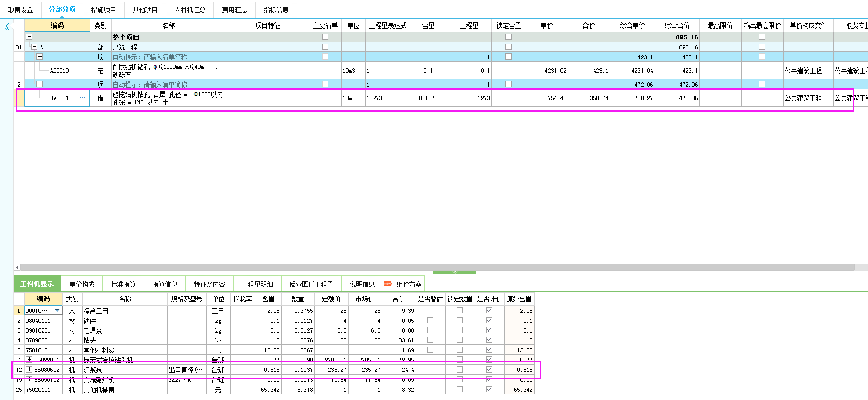Select the BAC001 code cell
Image resolution: width=868 pixels, height=400 pixels.
pyautogui.click(x=57, y=98)
